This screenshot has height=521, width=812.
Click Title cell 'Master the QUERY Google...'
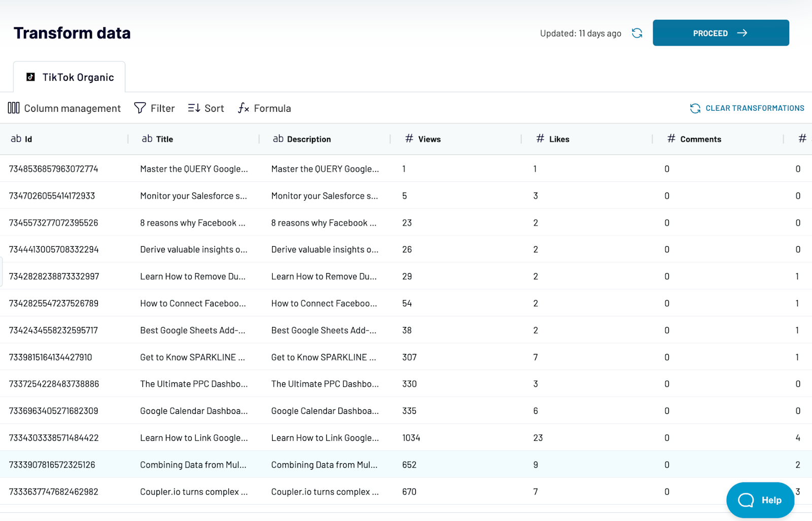(194, 169)
